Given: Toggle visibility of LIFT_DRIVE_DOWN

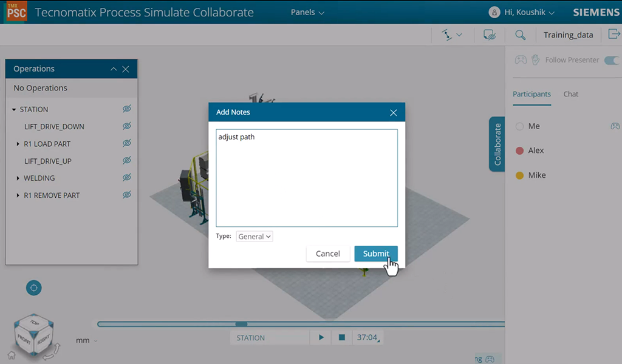Looking at the screenshot, I should click(x=126, y=126).
